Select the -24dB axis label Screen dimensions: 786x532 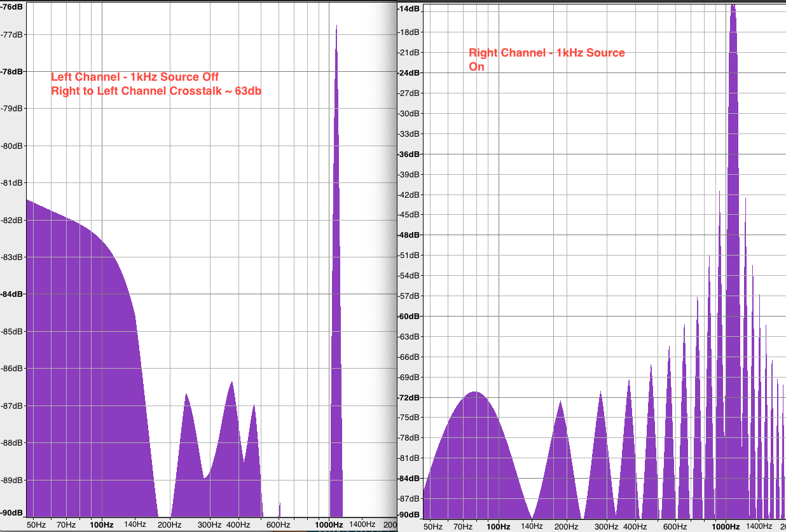coord(408,72)
